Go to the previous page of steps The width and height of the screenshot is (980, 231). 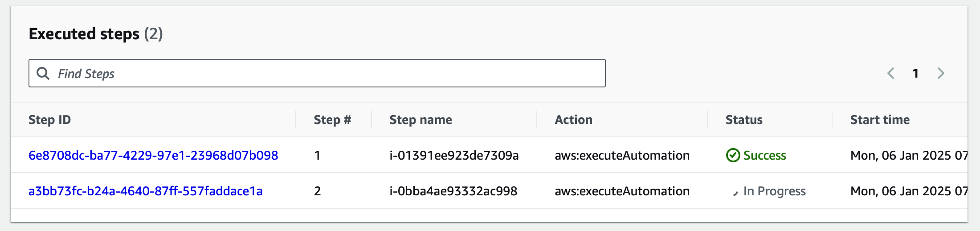891,73
